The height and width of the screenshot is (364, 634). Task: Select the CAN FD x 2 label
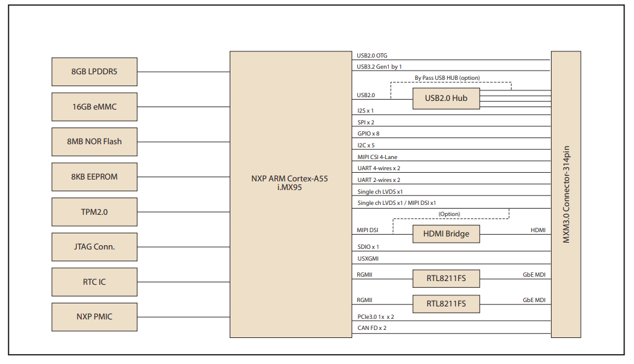coord(371,329)
